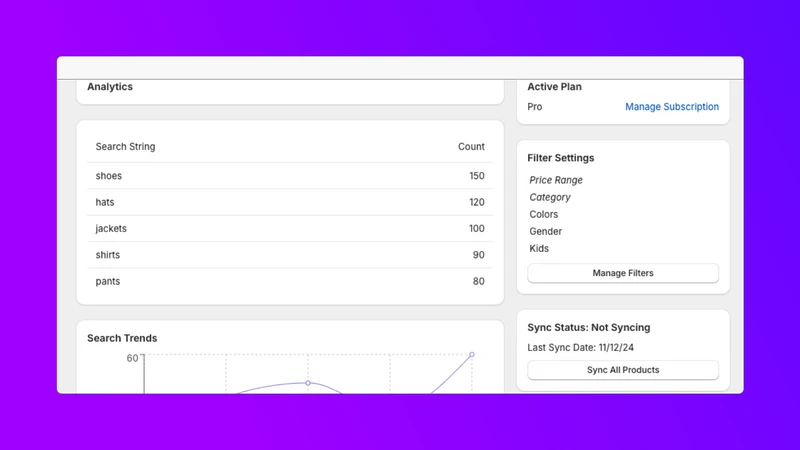The image size is (800, 450).
Task: Click the Manage Filters button
Action: [x=622, y=273]
